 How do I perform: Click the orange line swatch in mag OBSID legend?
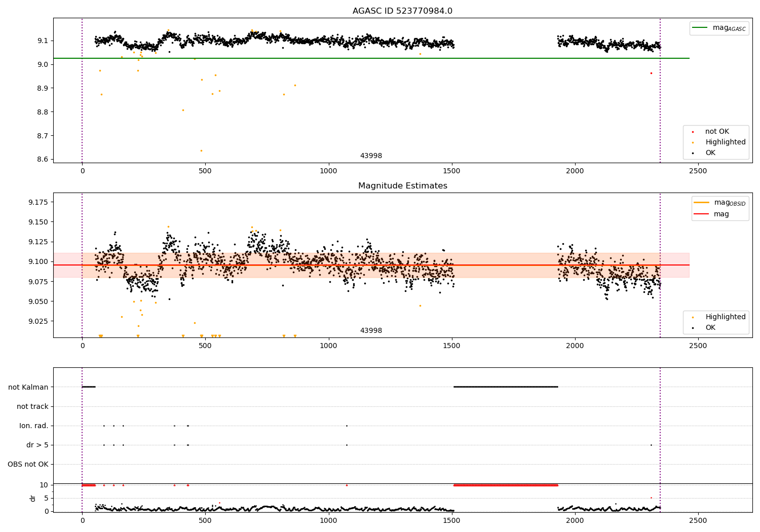coord(701,203)
